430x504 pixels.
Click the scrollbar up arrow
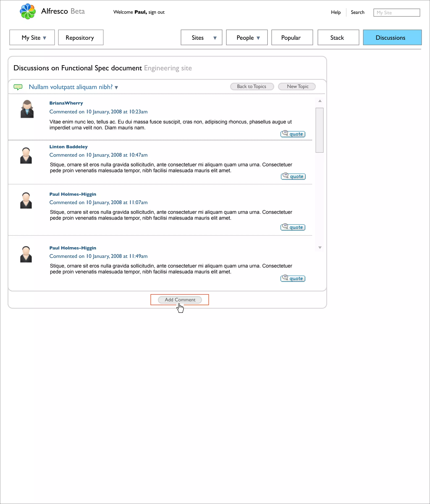(x=320, y=101)
